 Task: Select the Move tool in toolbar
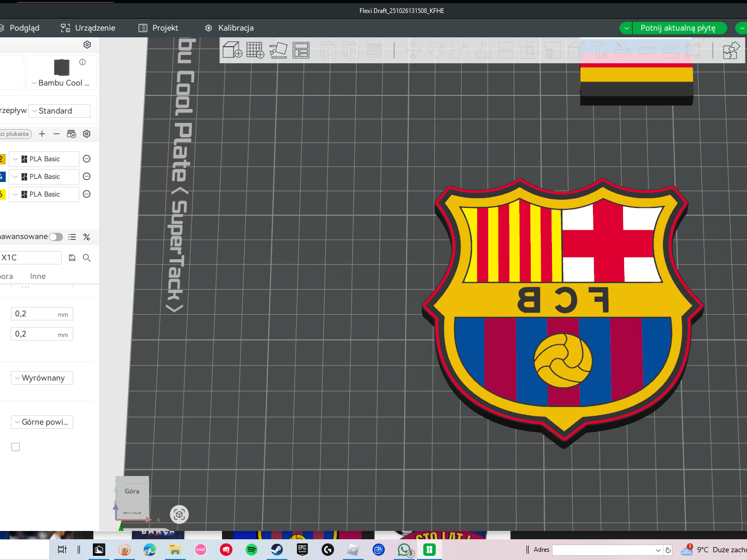(413, 50)
